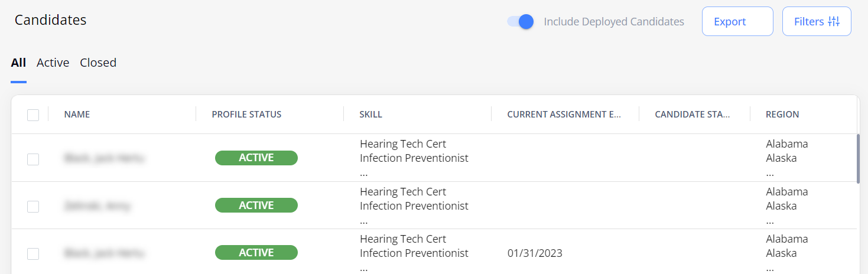Select the first candidate row checkbox

click(33, 159)
